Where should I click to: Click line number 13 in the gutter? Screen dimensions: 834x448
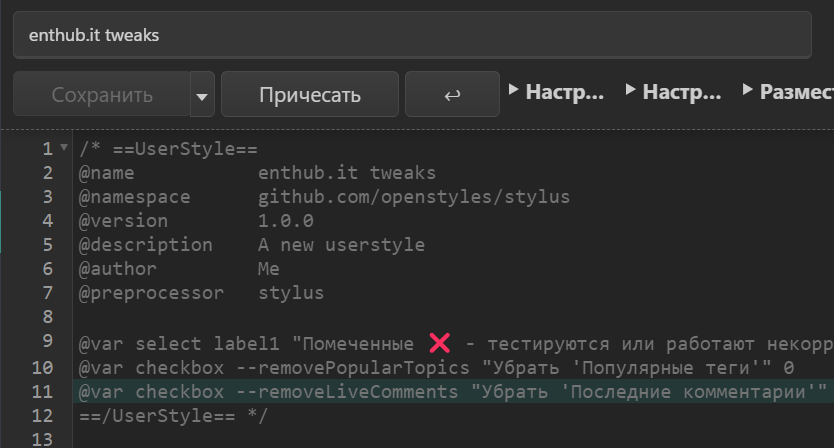pos(43,439)
